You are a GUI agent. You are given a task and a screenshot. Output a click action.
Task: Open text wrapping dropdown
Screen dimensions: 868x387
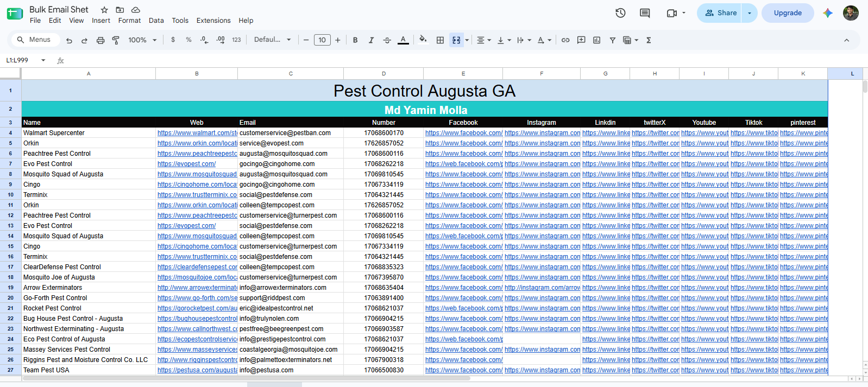[x=524, y=40]
